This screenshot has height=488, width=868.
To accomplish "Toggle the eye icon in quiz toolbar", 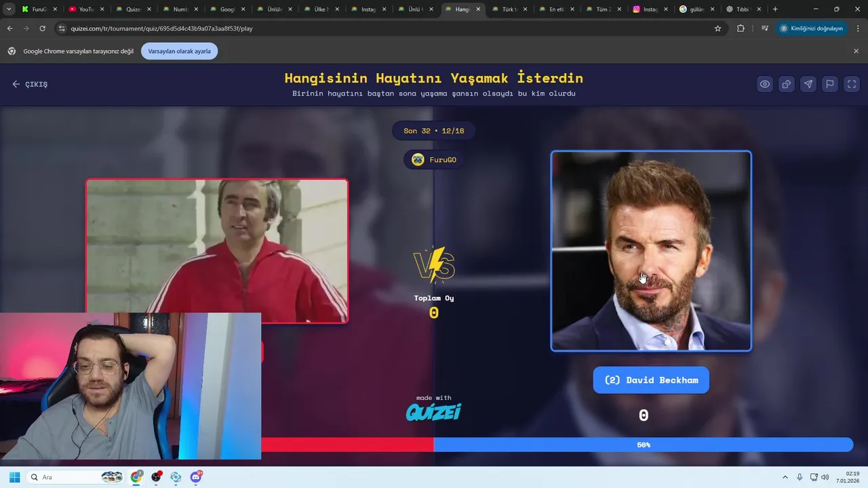I will (x=765, y=84).
